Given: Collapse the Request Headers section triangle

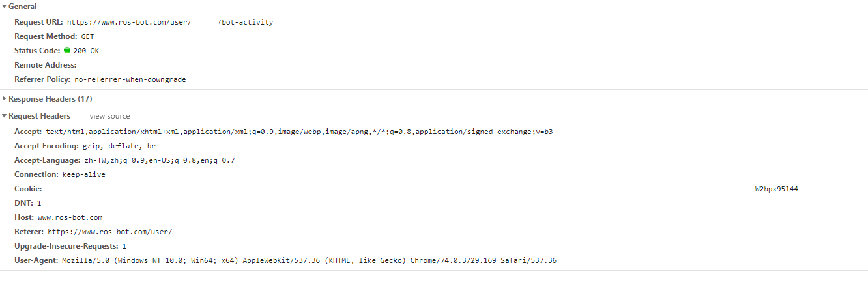Looking at the screenshot, I should click(x=4, y=116).
